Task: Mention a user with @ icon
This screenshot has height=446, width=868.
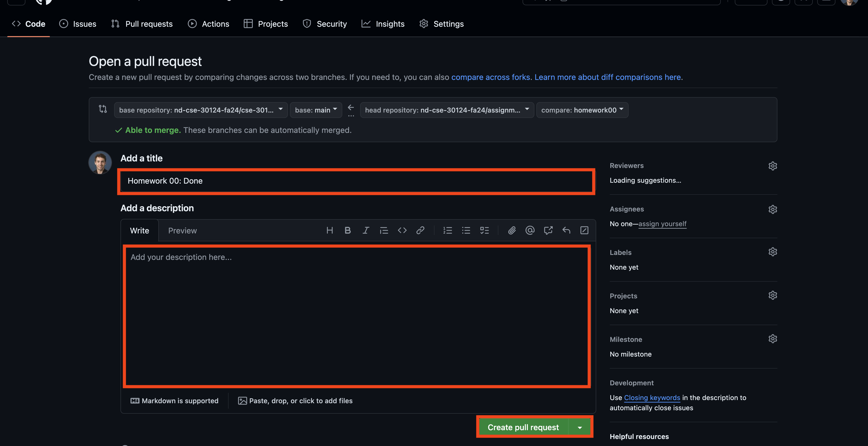Action: point(530,230)
